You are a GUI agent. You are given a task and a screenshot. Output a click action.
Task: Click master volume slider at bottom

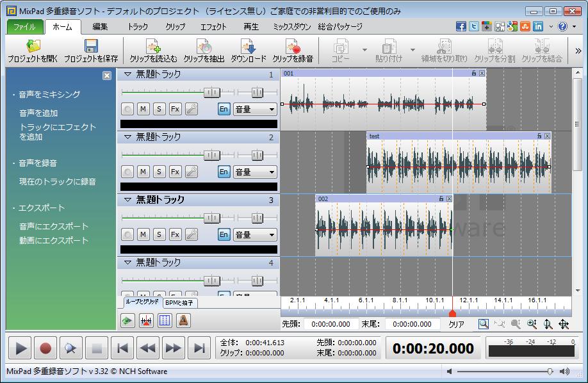click(550, 371)
